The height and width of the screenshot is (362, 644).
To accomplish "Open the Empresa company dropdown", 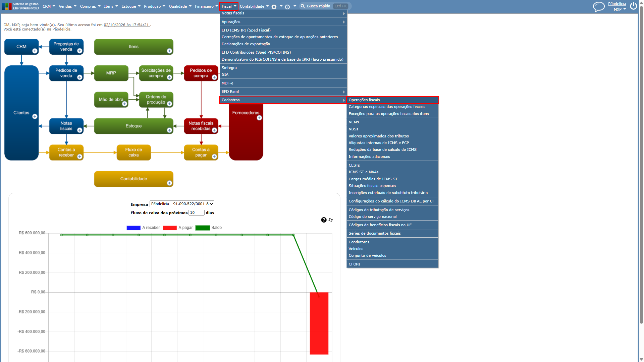I will [182, 204].
